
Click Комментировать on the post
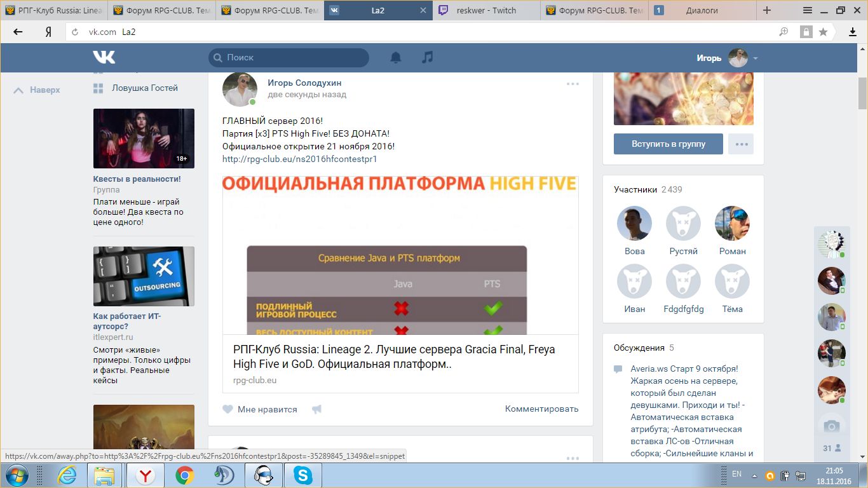[542, 409]
